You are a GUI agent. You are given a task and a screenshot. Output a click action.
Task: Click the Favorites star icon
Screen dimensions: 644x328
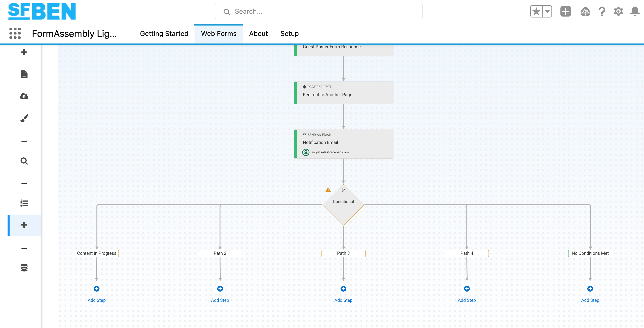pos(536,11)
